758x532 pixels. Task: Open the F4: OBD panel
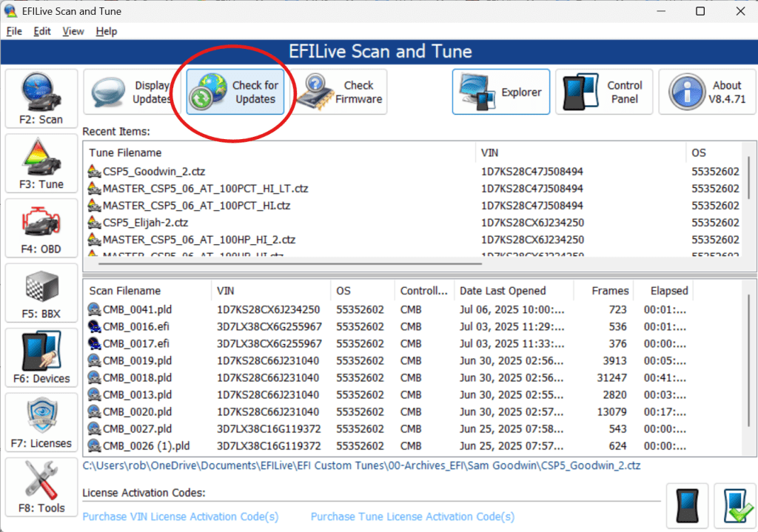41,229
